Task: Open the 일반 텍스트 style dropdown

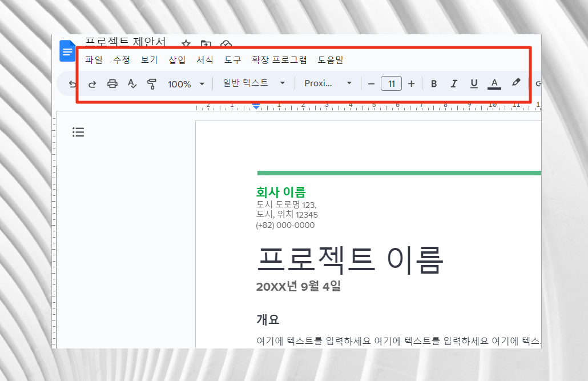Action: (254, 83)
